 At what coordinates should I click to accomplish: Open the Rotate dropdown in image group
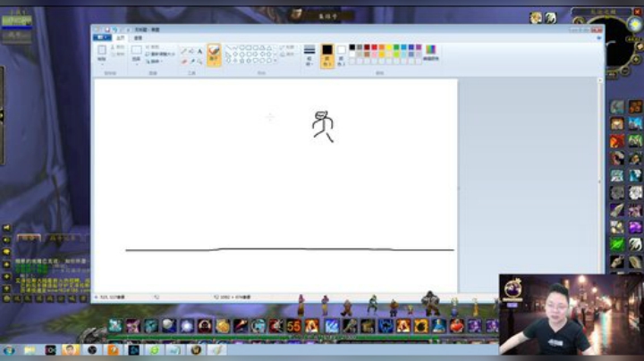tap(155, 61)
